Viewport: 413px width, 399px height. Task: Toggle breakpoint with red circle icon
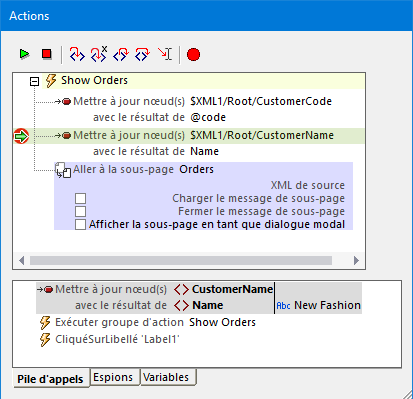click(193, 55)
